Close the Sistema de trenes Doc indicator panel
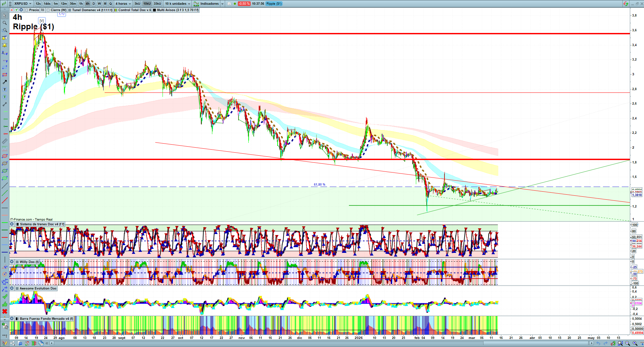 point(12,224)
